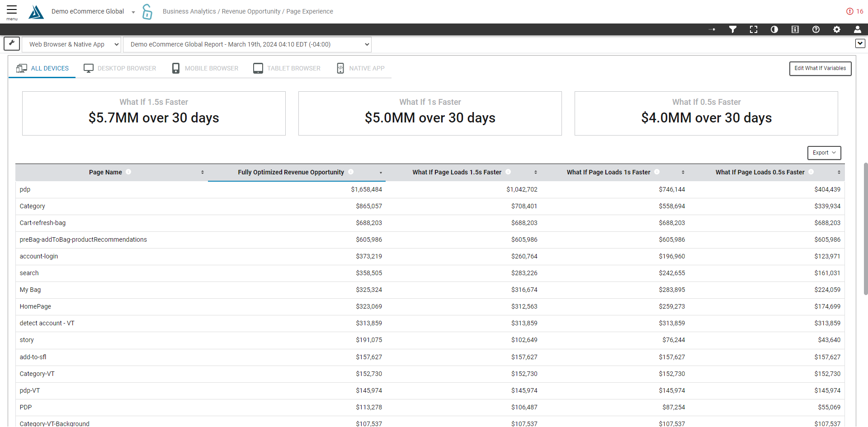Switch to Native App tab
The height and width of the screenshot is (427, 868).
click(361, 68)
